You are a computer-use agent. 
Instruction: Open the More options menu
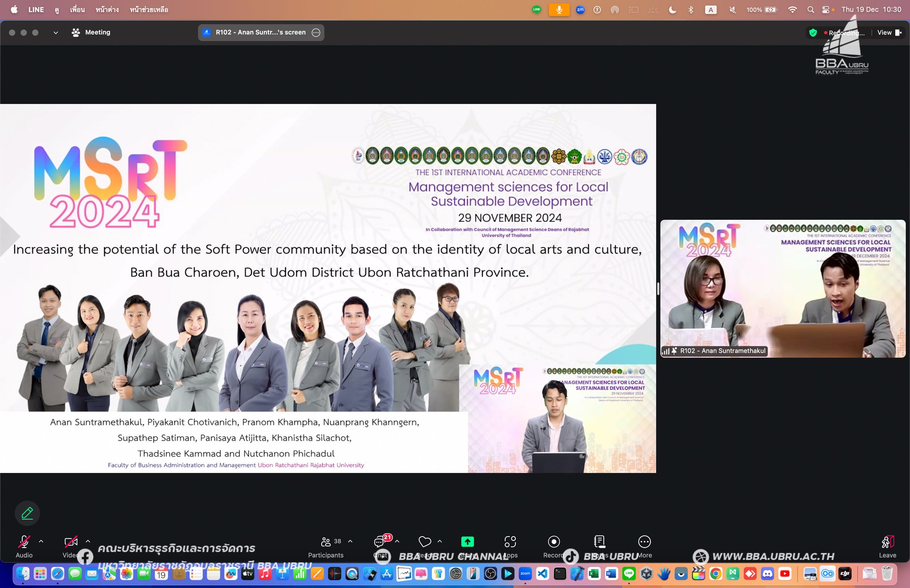[644, 542]
